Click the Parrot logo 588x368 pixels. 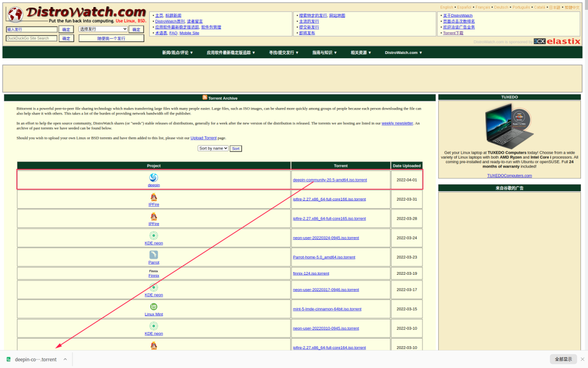[x=154, y=255]
